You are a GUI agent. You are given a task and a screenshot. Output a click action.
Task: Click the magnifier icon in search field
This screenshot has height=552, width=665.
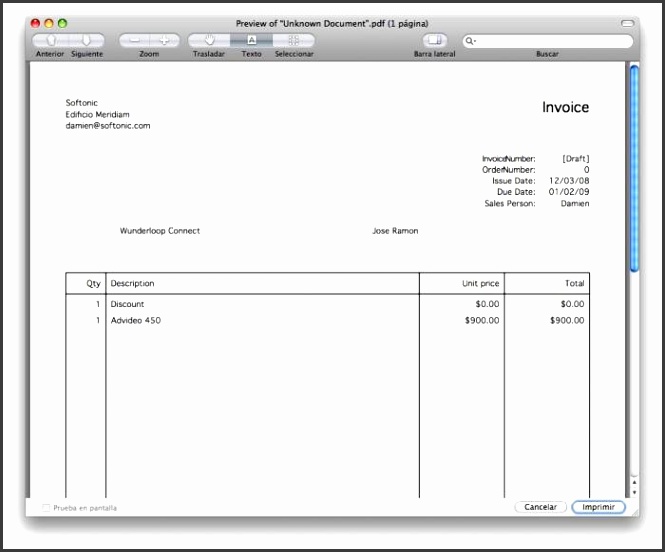[x=470, y=41]
